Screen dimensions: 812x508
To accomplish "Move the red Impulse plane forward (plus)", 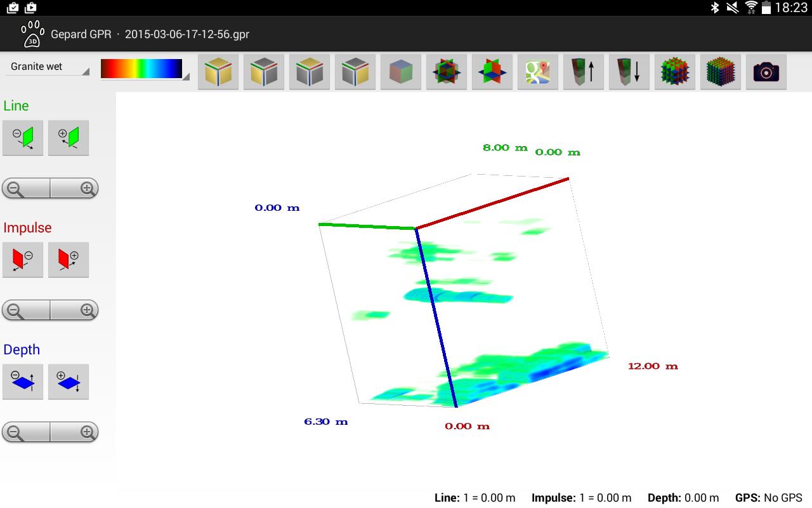I will tap(69, 260).
